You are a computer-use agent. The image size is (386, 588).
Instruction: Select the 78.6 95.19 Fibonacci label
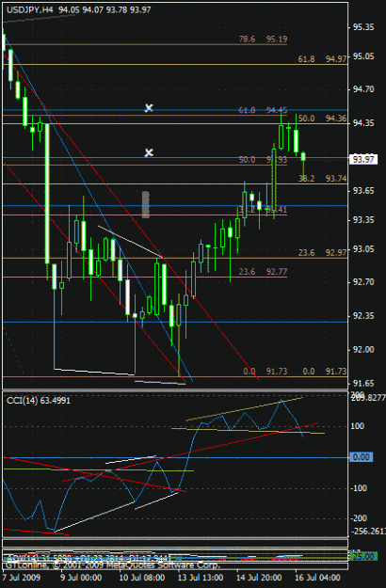click(x=263, y=39)
